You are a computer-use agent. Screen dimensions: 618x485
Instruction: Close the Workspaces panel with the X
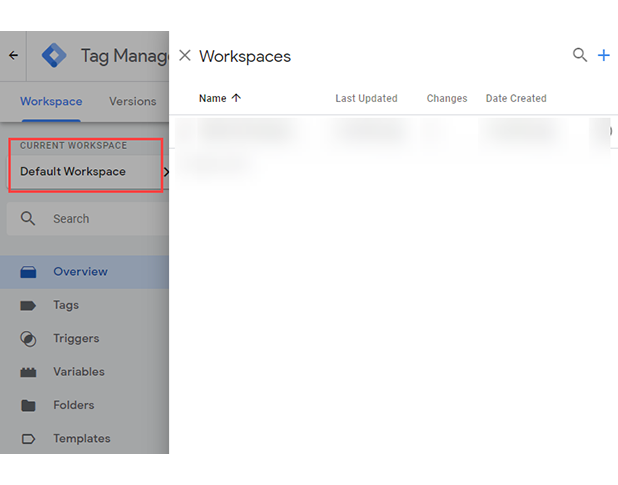pos(185,56)
